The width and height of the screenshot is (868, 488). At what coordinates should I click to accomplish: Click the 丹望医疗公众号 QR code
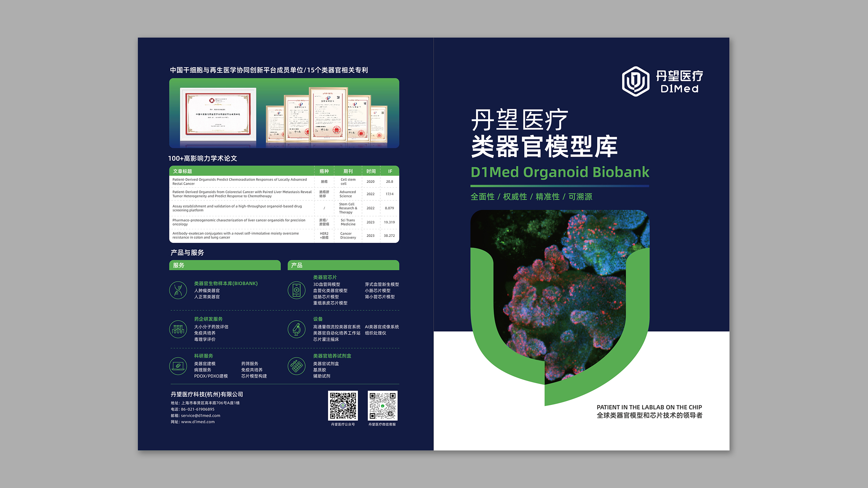pyautogui.click(x=343, y=405)
